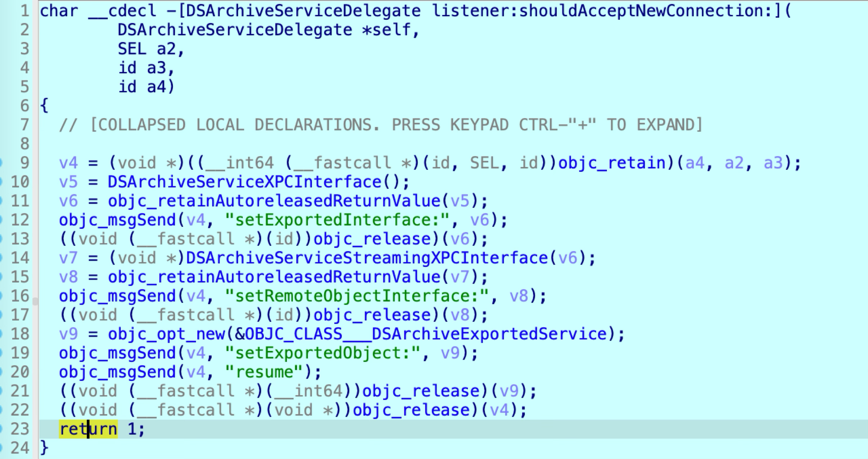The height and width of the screenshot is (459, 868).
Task: Click the id a3 parameter declaration
Action: coord(142,68)
